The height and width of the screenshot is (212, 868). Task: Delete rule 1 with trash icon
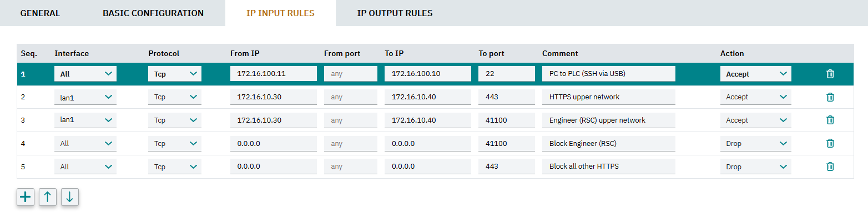pos(830,74)
